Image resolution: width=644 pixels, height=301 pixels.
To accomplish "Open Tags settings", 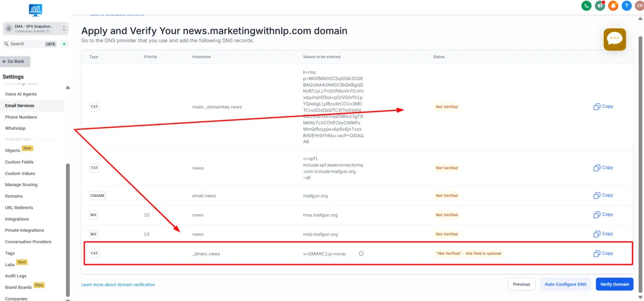I will tap(10, 253).
